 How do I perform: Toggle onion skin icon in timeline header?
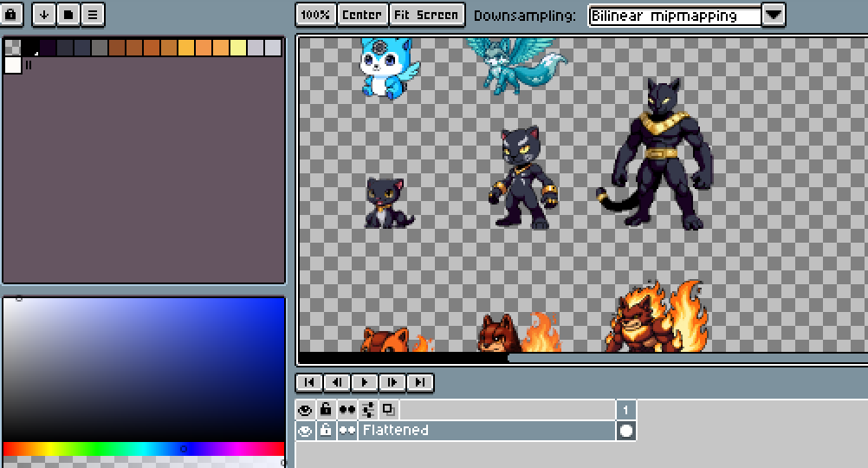(389, 410)
